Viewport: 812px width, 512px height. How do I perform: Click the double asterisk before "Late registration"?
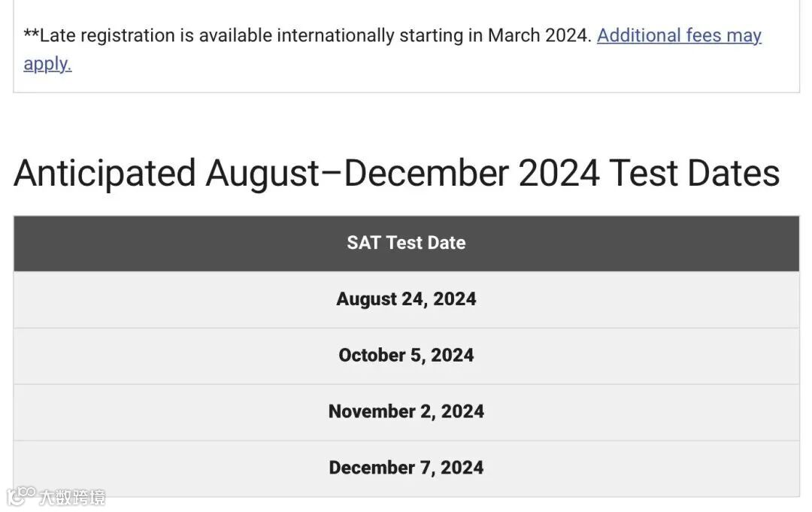coord(32,35)
